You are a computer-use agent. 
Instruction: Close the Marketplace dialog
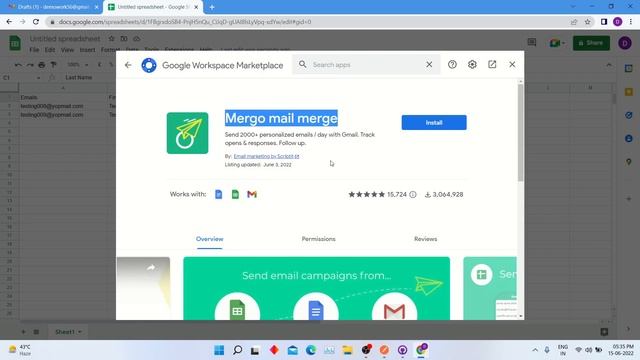[512, 64]
